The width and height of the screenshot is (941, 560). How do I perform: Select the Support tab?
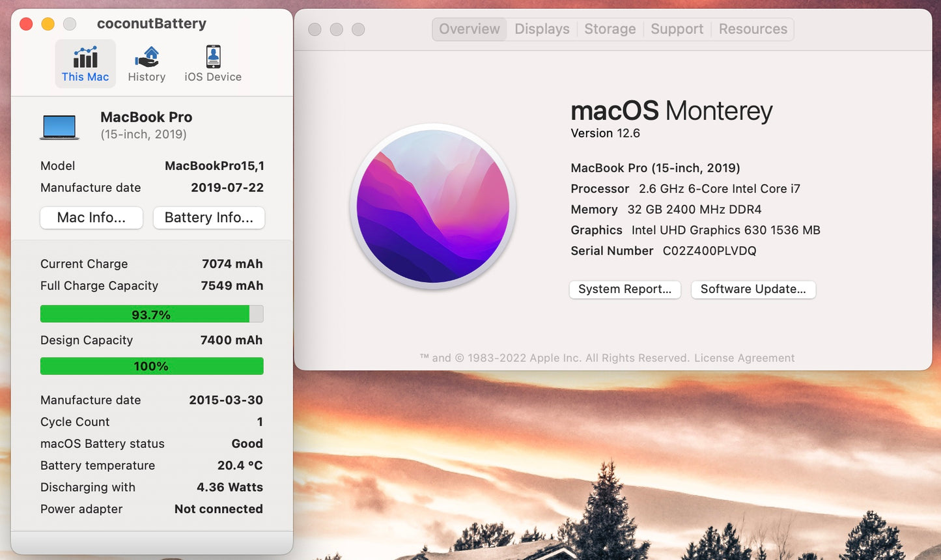pyautogui.click(x=677, y=29)
